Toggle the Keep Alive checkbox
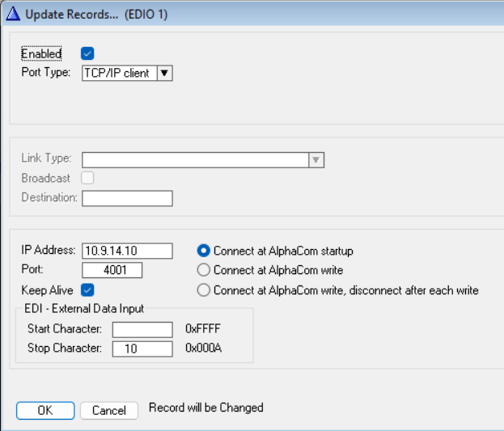The image size is (504, 431). [x=87, y=290]
